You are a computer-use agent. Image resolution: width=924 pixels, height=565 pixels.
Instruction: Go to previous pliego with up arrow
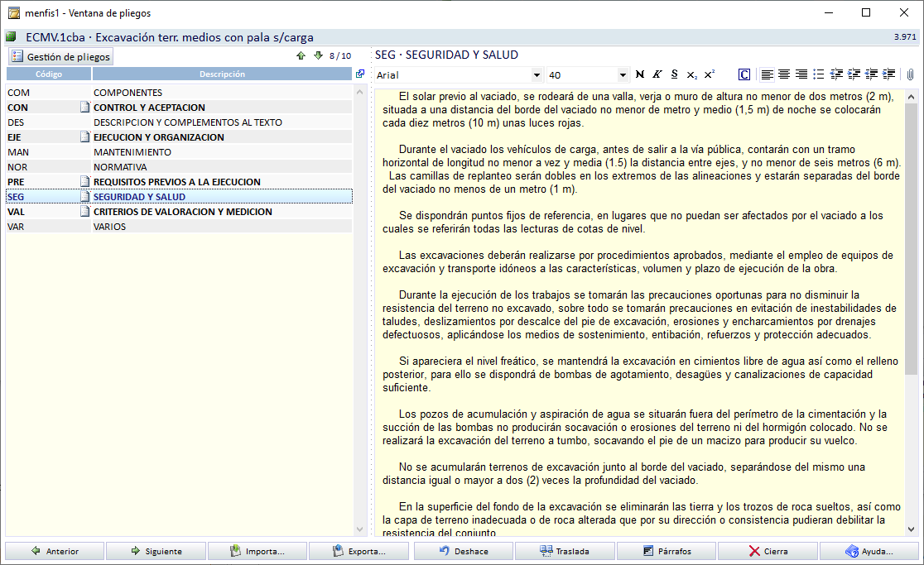point(301,56)
